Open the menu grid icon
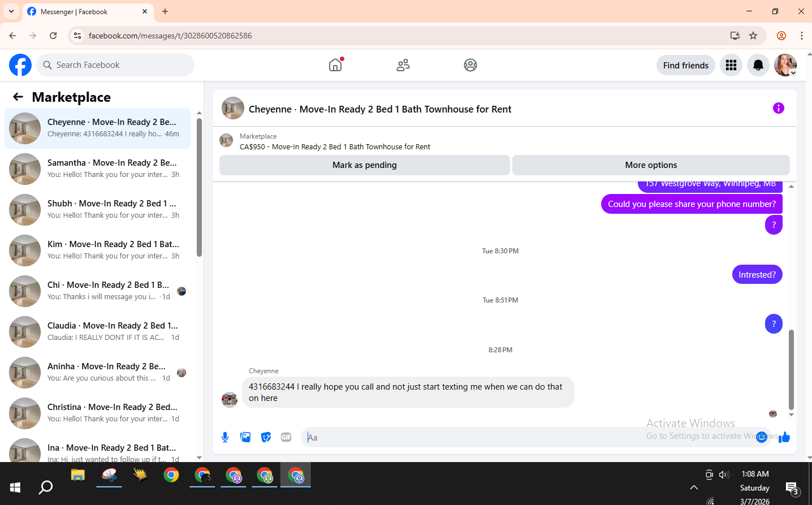This screenshot has width=812, height=505. [731, 65]
